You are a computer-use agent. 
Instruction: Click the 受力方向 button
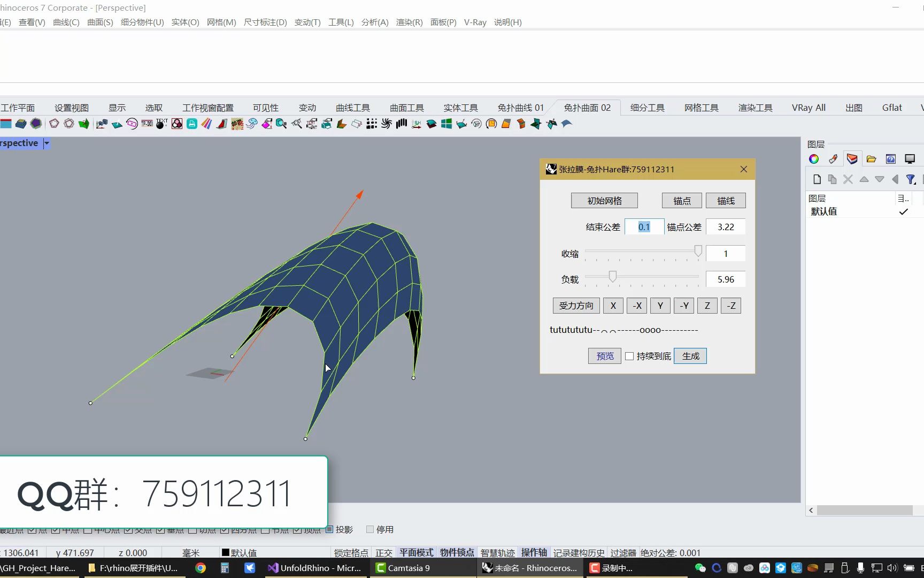coord(576,306)
